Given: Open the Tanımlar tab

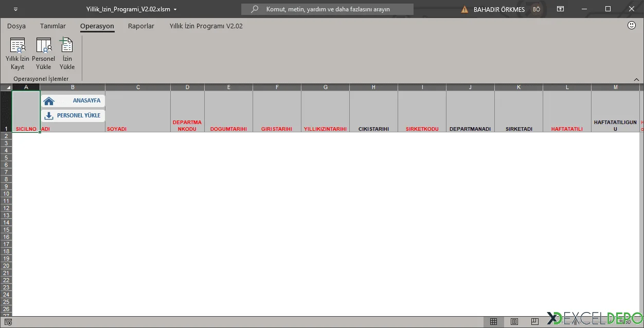Looking at the screenshot, I should coord(53,26).
